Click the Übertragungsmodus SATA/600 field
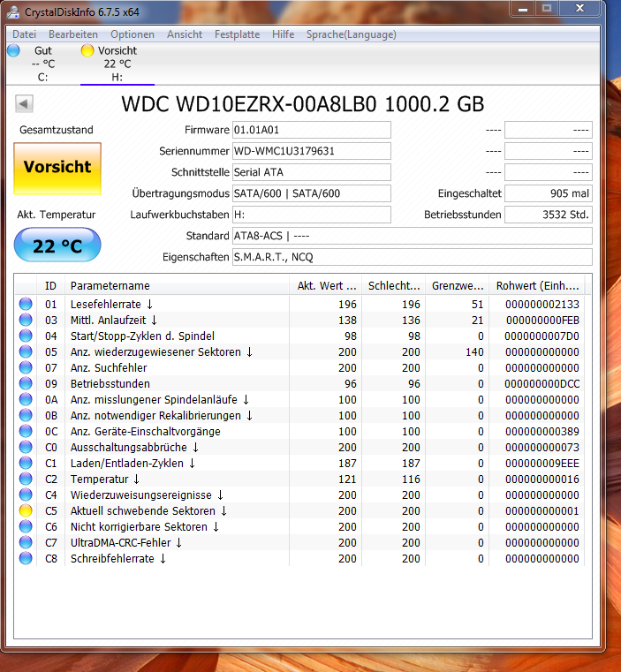 pos(312,193)
